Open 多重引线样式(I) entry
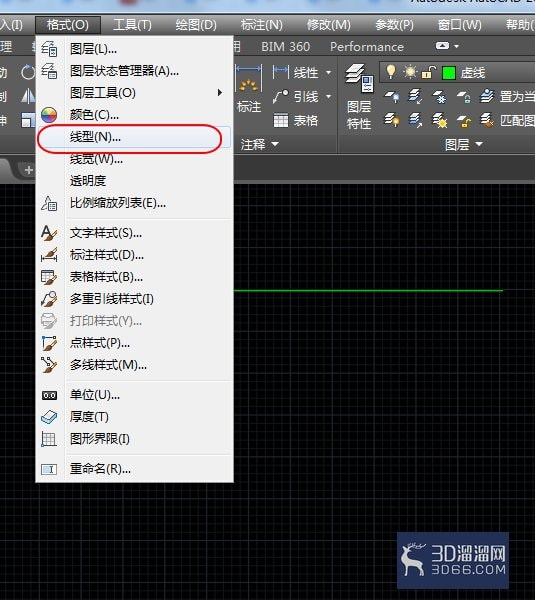This screenshot has width=535, height=600. pos(134,299)
